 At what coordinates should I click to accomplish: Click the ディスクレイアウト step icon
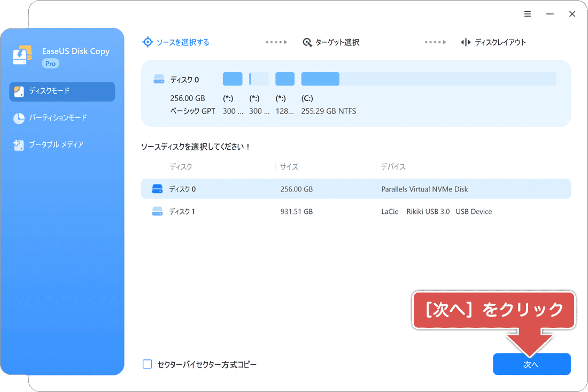tap(466, 42)
